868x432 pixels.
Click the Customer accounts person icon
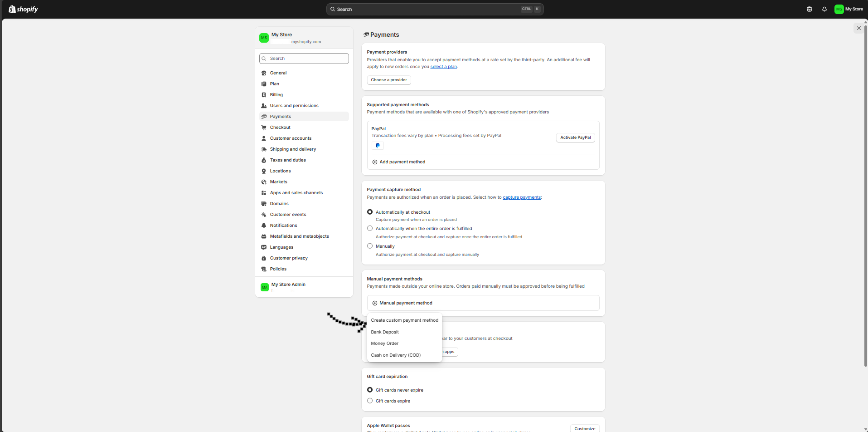point(264,138)
